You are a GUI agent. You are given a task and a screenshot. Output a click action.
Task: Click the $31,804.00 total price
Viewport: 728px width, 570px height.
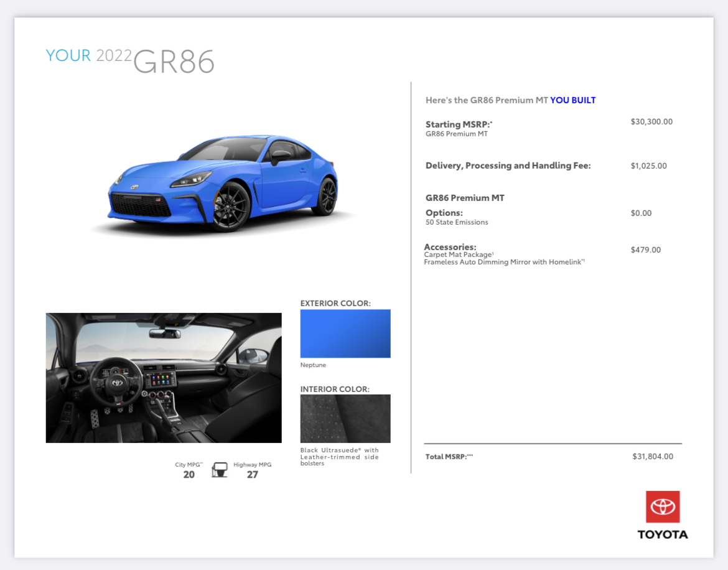tap(652, 456)
